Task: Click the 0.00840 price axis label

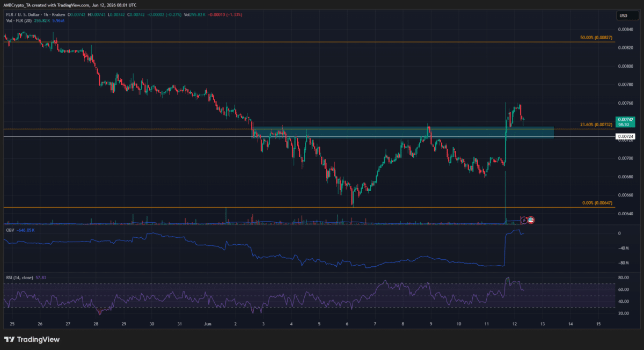Action: coord(626,30)
